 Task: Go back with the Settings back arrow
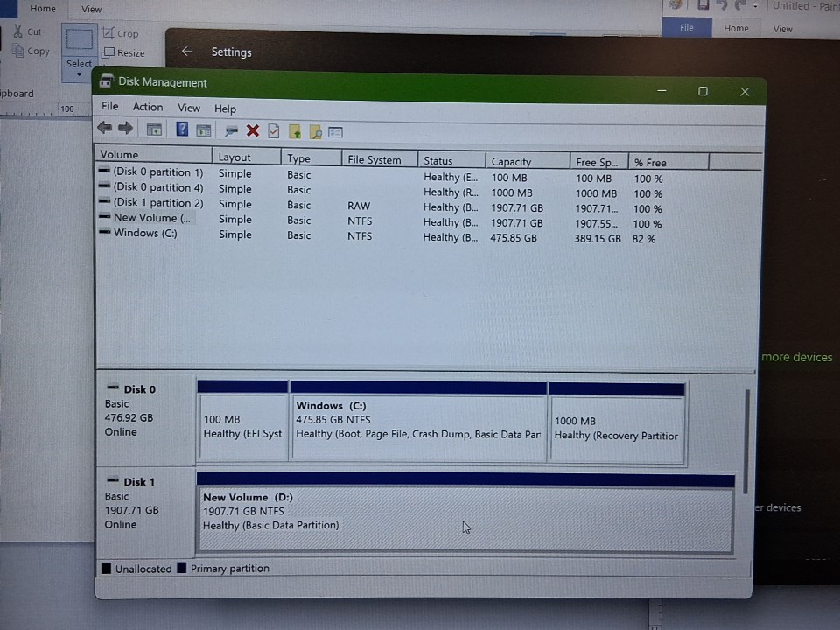click(186, 52)
